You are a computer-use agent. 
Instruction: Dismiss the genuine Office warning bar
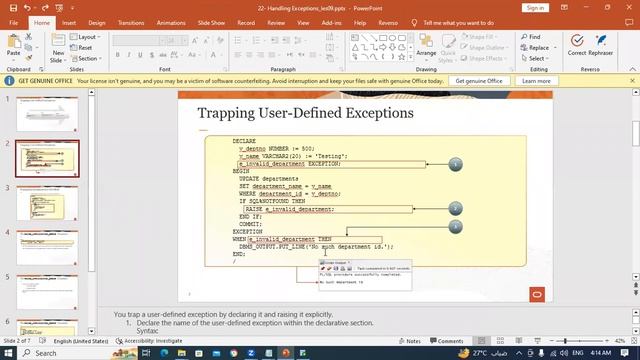tap(632, 80)
